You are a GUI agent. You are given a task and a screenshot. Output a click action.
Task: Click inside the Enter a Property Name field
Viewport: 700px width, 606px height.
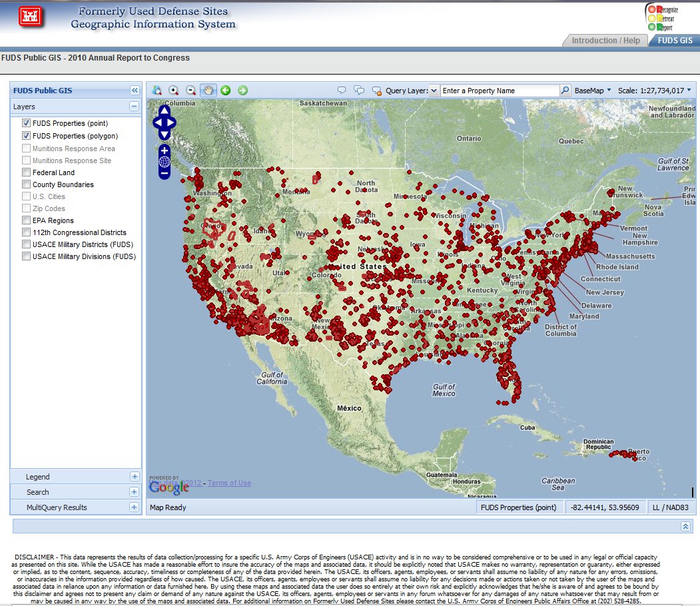tap(501, 89)
